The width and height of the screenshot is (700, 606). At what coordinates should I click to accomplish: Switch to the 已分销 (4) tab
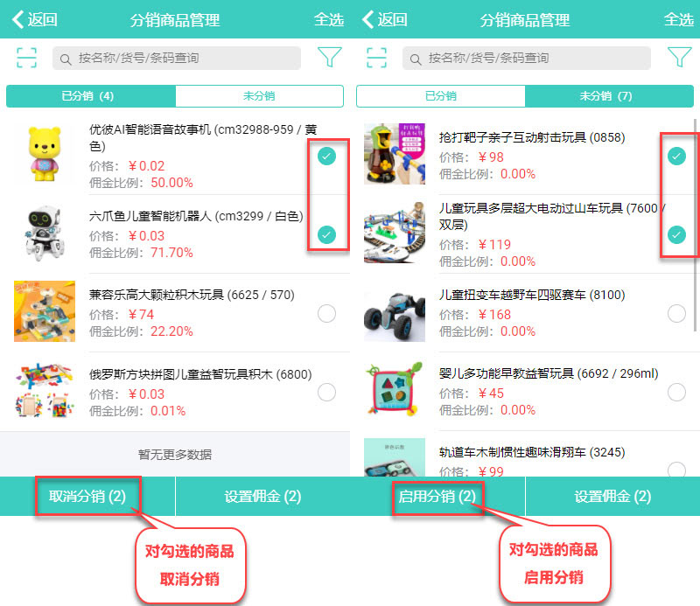click(x=90, y=96)
